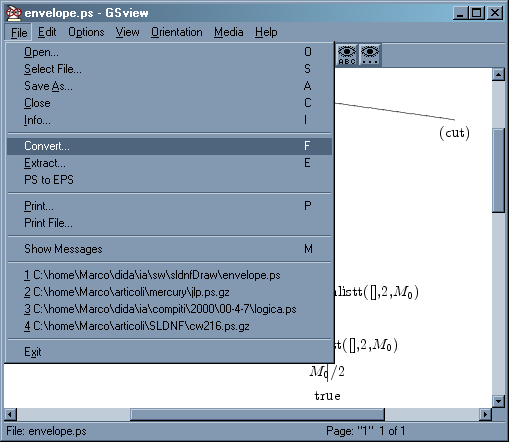509x442 pixels.
Task: Click the vertical scrollbar thumb
Action: [498, 170]
